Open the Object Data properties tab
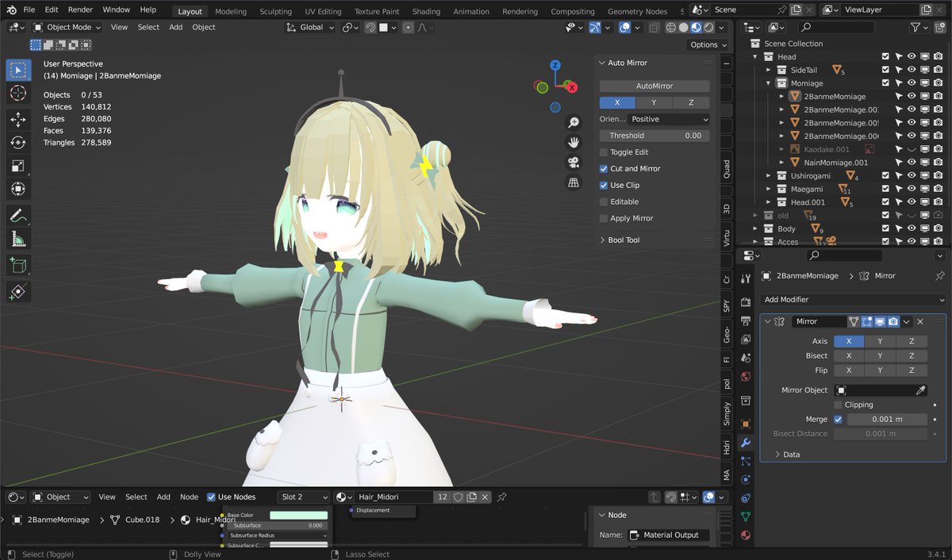Screen dimensions: 952x560 click(745, 516)
